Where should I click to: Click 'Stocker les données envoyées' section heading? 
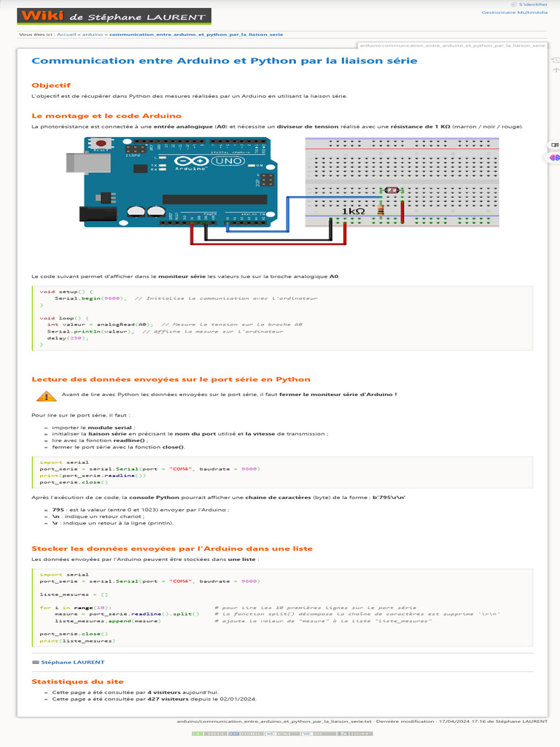[x=172, y=549]
